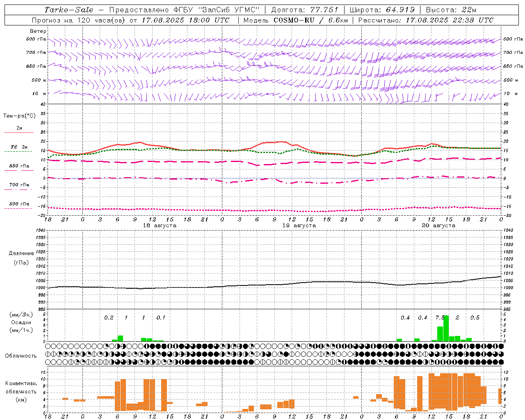525x420 pixels.
Task: Click the Ветер wind section label
Action: pyautogui.click(x=38, y=31)
